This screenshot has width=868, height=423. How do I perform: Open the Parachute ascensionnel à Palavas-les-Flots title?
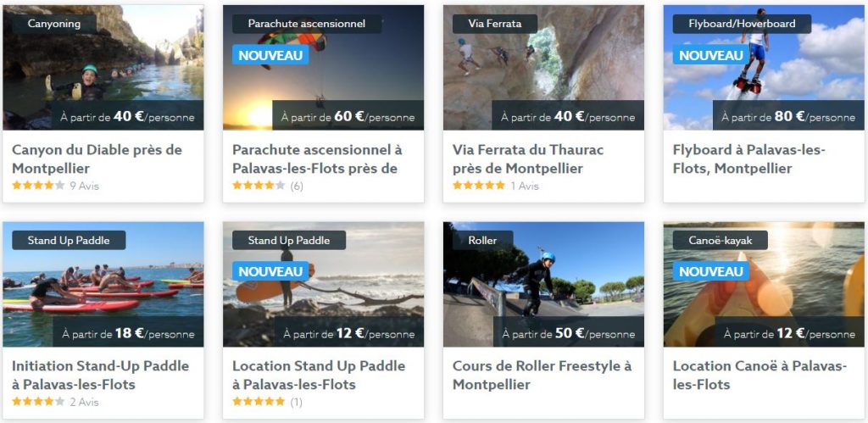click(317, 159)
